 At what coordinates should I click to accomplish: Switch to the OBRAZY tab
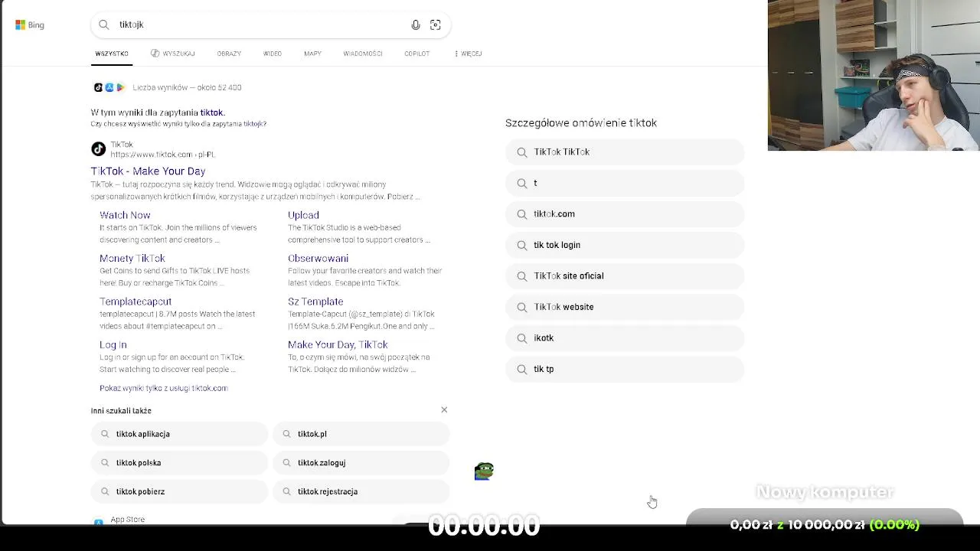[x=229, y=54]
